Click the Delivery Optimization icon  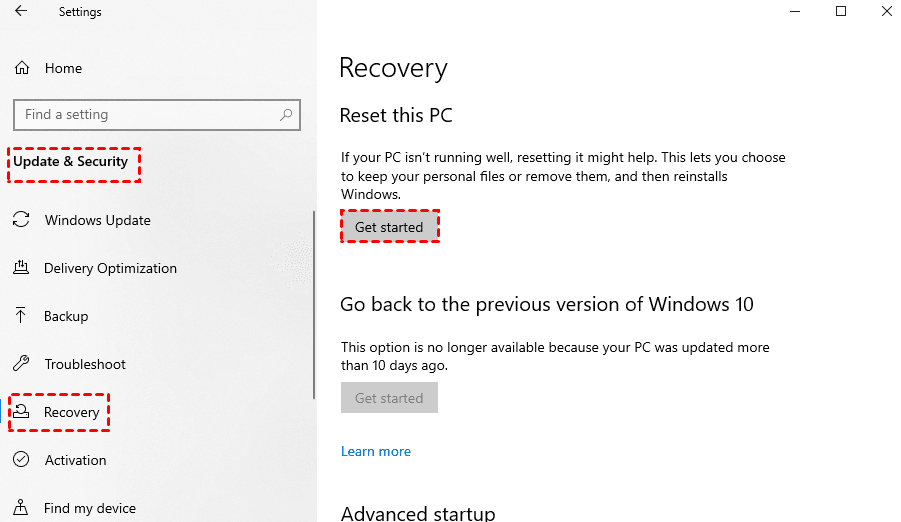[21, 268]
